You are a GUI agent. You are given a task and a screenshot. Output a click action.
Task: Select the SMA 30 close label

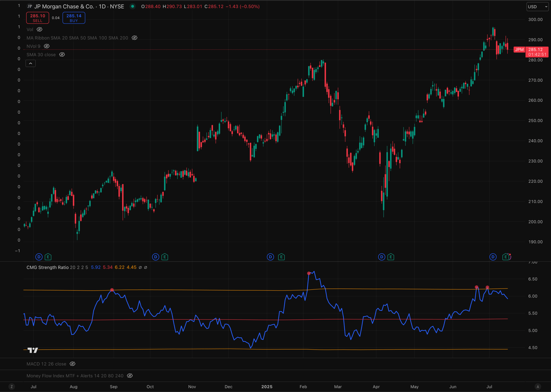tap(41, 54)
